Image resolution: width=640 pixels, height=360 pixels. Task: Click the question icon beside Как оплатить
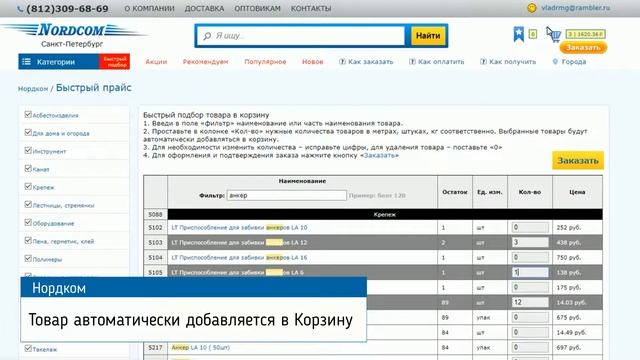click(412, 62)
